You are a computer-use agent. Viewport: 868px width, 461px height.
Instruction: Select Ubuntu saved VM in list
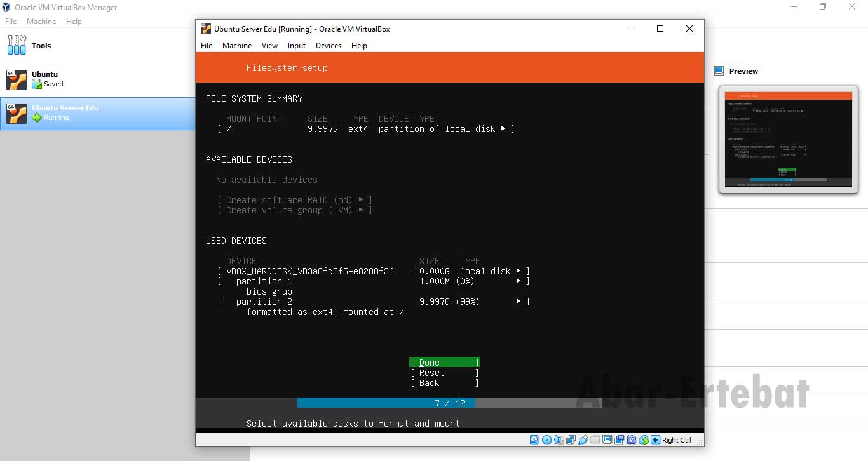[x=98, y=79]
